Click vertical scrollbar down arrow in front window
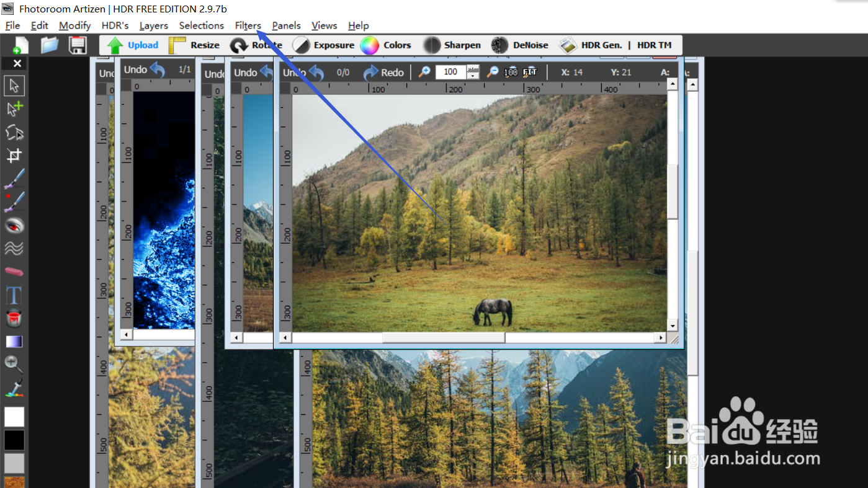 pos(673,326)
